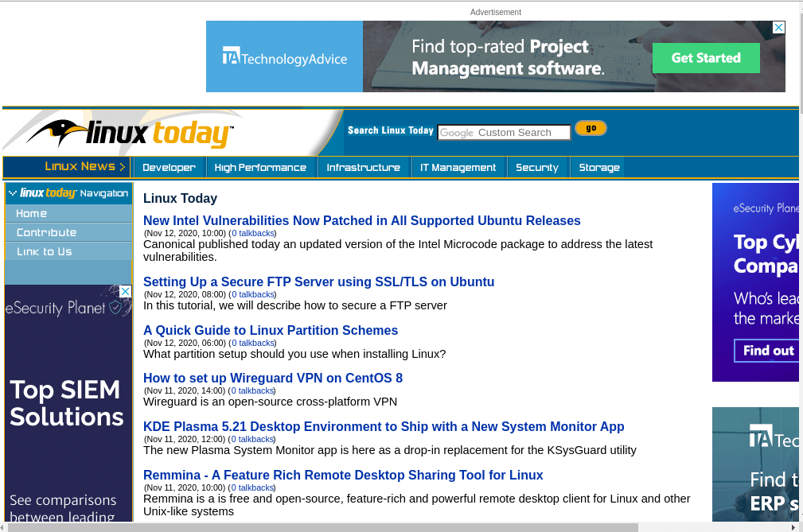Open talkbacks link under Remmina article
The width and height of the screenshot is (803, 532).
(252, 487)
